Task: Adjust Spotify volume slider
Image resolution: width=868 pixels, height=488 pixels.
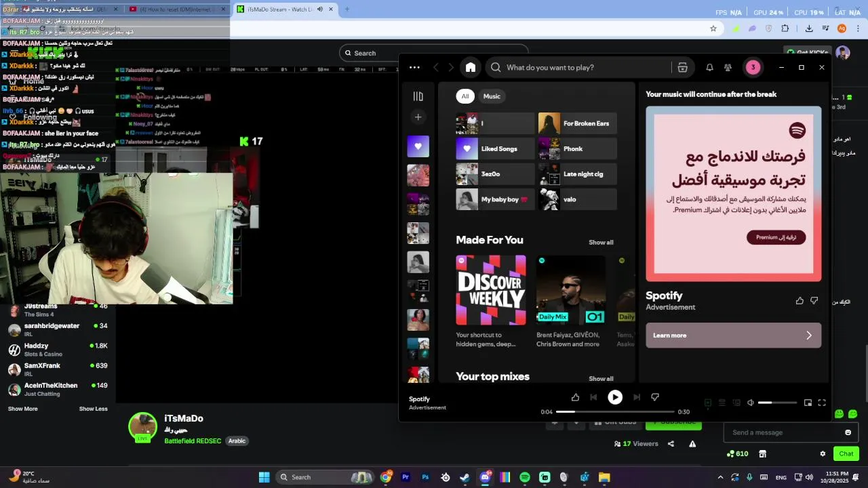Action: 777,403
